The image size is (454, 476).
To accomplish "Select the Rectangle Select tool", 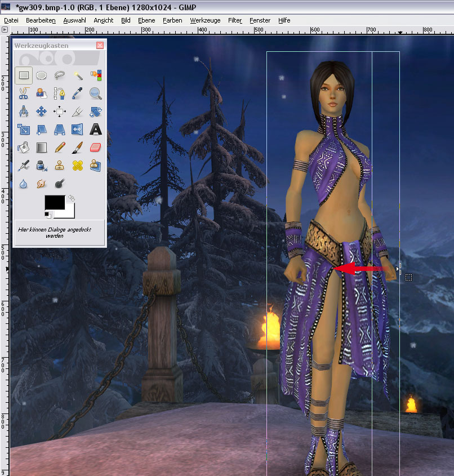I will (23, 75).
